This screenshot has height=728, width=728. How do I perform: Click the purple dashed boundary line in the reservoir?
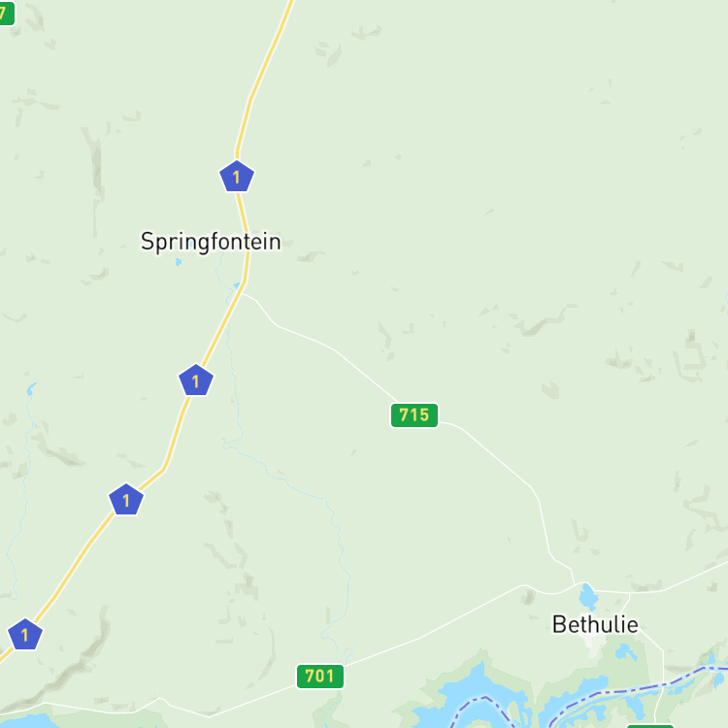click(484, 698)
